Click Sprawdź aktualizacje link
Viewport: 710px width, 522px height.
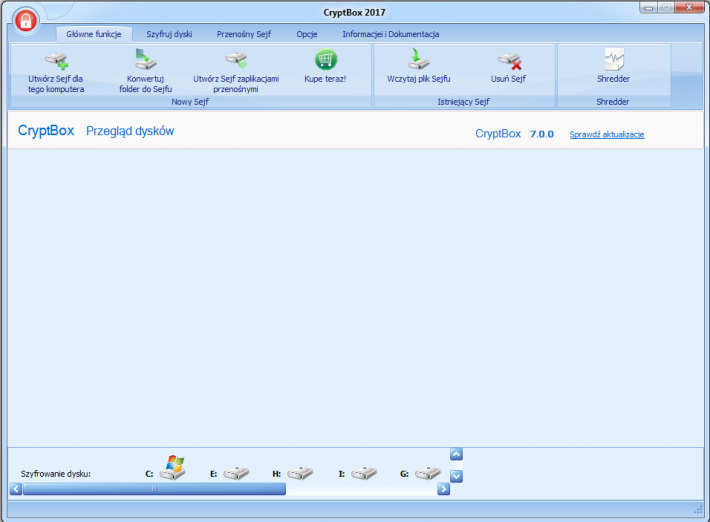[x=607, y=134]
